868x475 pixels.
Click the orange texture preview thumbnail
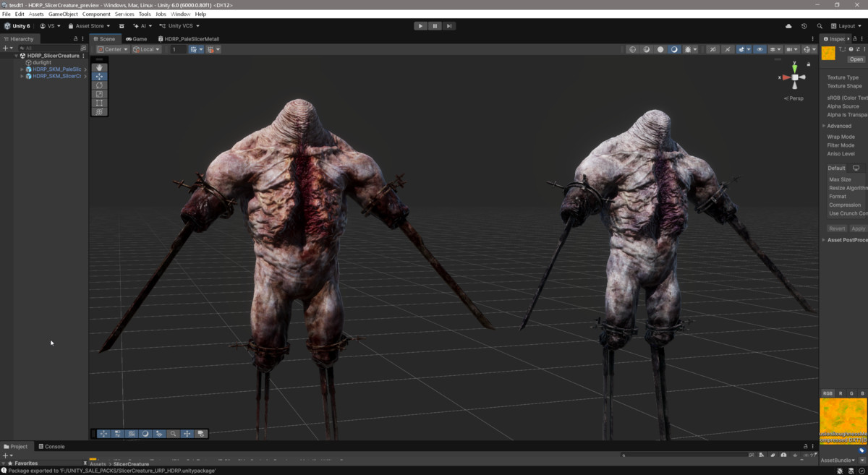point(843,420)
